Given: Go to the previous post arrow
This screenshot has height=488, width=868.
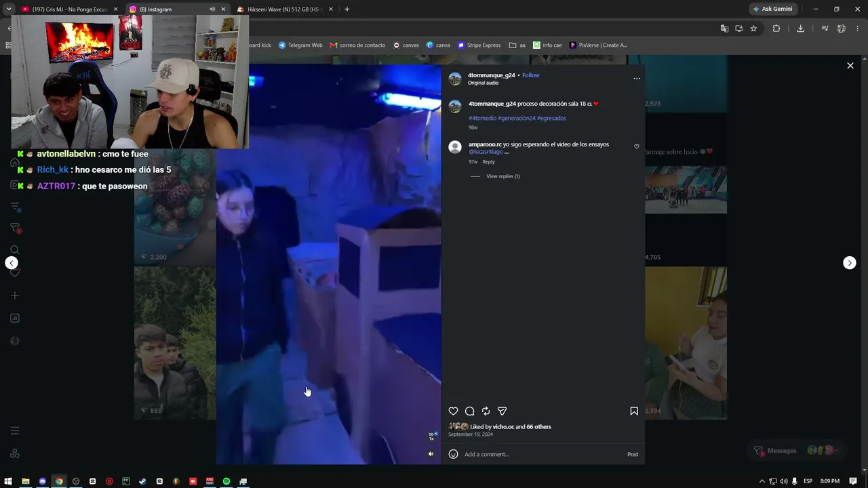Looking at the screenshot, I should [12, 263].
